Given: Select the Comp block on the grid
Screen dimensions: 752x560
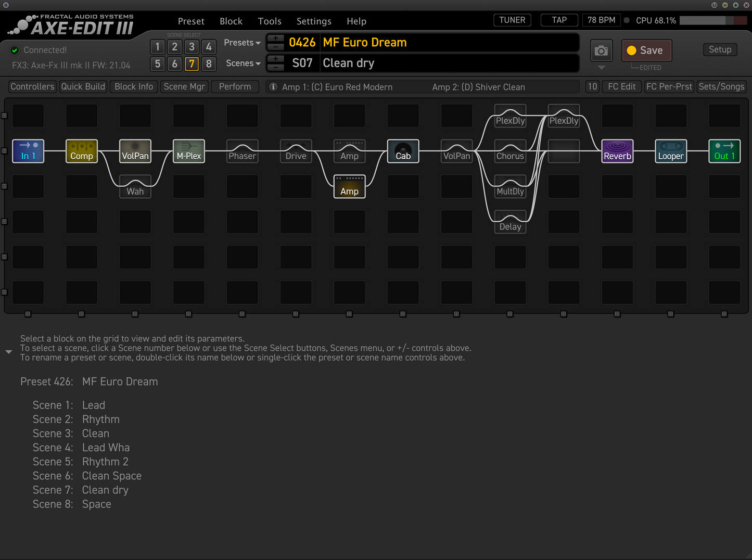Looking at the screenshot, I should 81,151.
